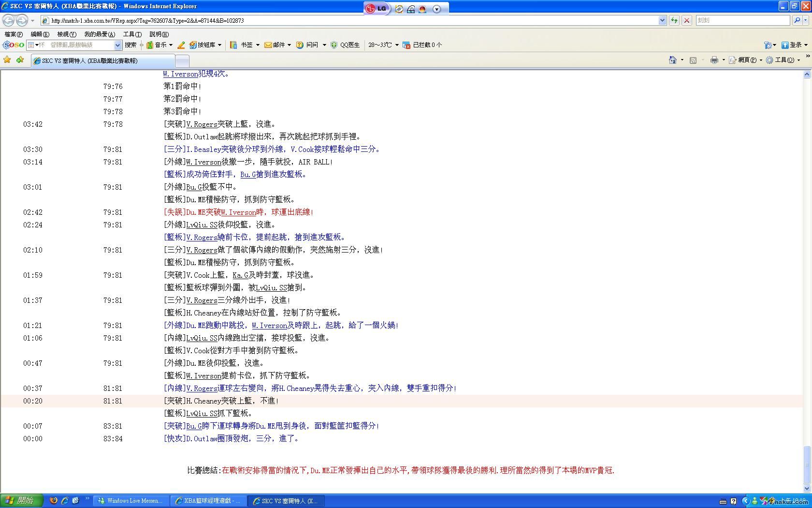The image size is (812, 508).
Task: Switch to Windows Live Messenger taskbar window
Action: pyautogui.click(x=131, y=501)
